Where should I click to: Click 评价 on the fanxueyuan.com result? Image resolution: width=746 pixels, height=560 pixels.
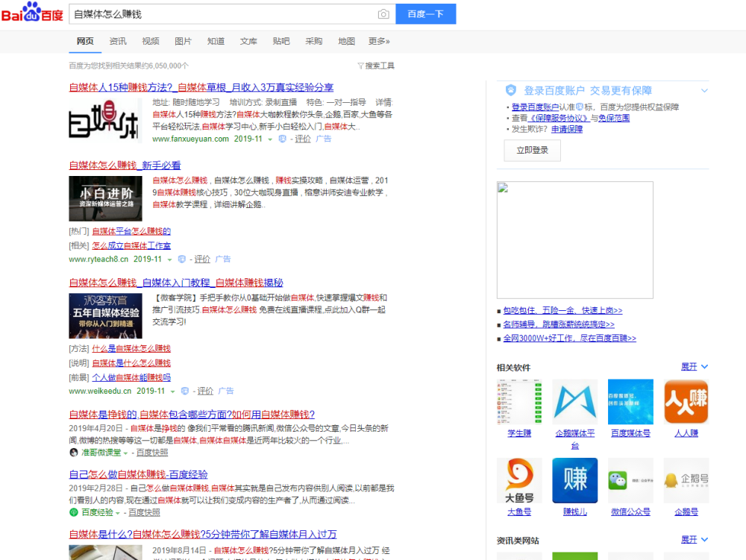point(303,139)
